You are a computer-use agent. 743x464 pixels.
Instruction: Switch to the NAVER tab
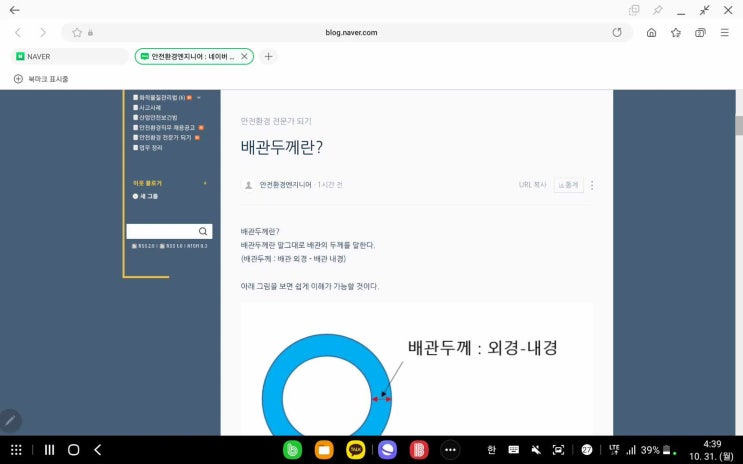click(69, 56)
